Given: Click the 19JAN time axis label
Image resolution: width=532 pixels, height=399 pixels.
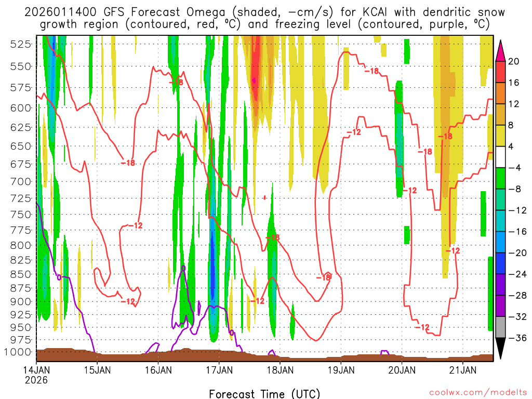Looking at the screenshot, I should point(341,370).
